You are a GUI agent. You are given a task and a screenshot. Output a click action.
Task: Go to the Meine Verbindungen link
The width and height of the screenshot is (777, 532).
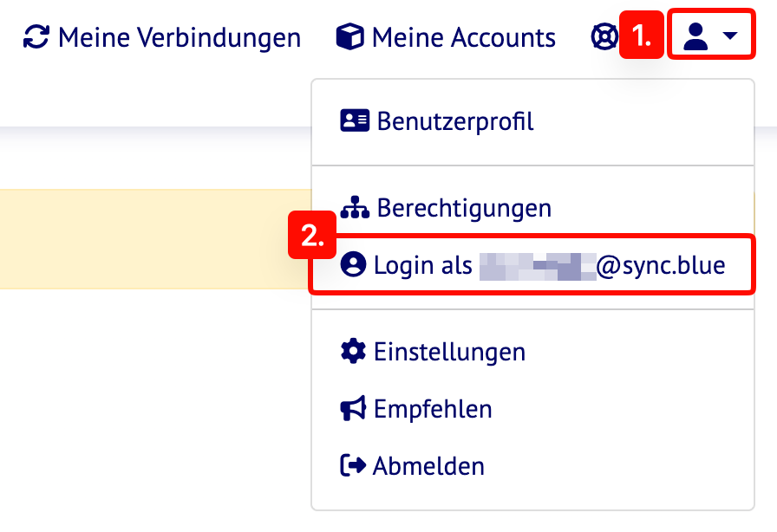[x=180, y=38]
